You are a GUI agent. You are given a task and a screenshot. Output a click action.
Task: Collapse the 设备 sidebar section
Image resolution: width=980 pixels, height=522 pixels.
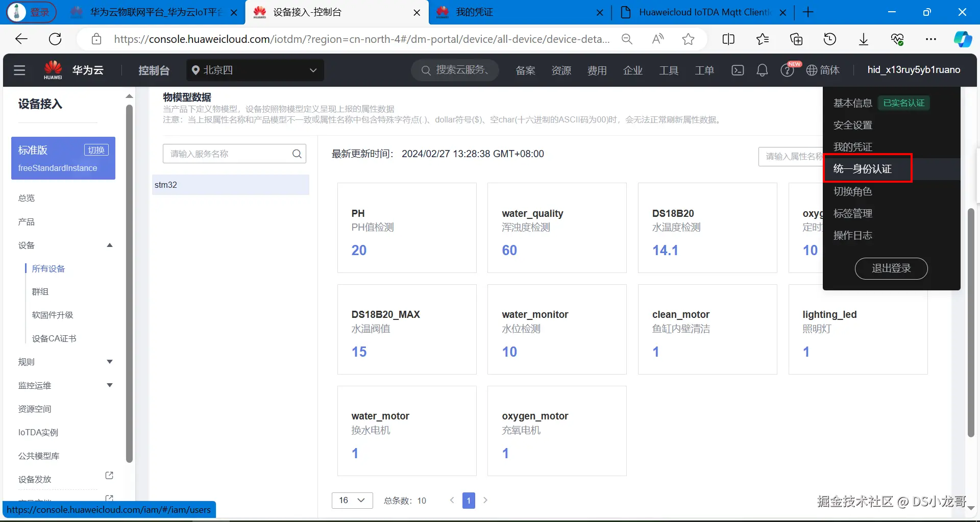[109, 245]
